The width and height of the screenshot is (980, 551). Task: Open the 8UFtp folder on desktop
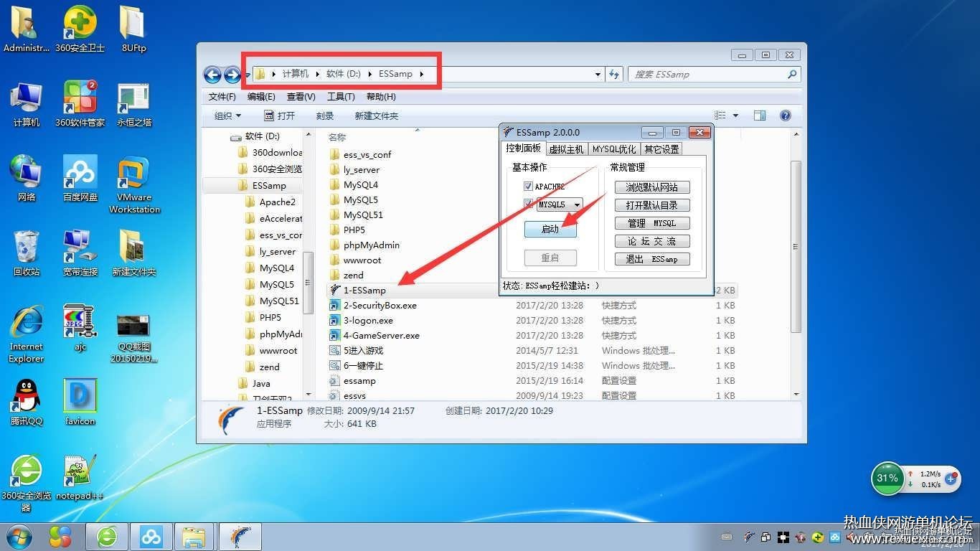pyautogui.click(x=133, y=29)
